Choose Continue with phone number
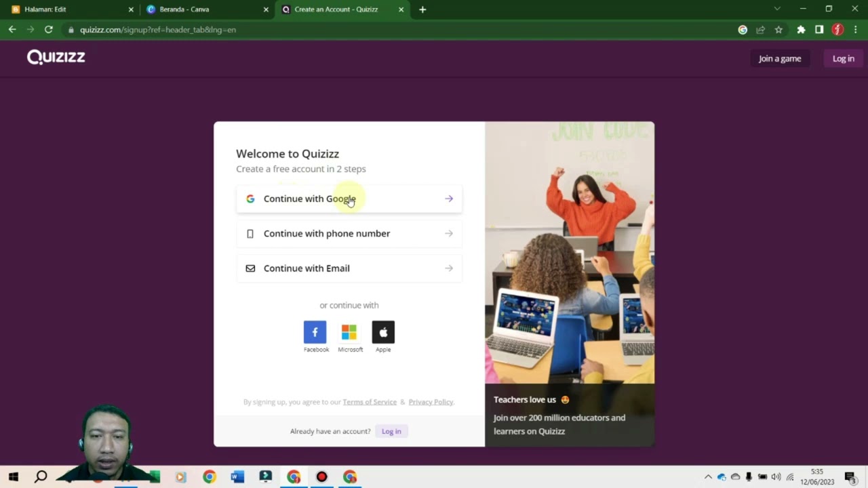 point(349,234)
